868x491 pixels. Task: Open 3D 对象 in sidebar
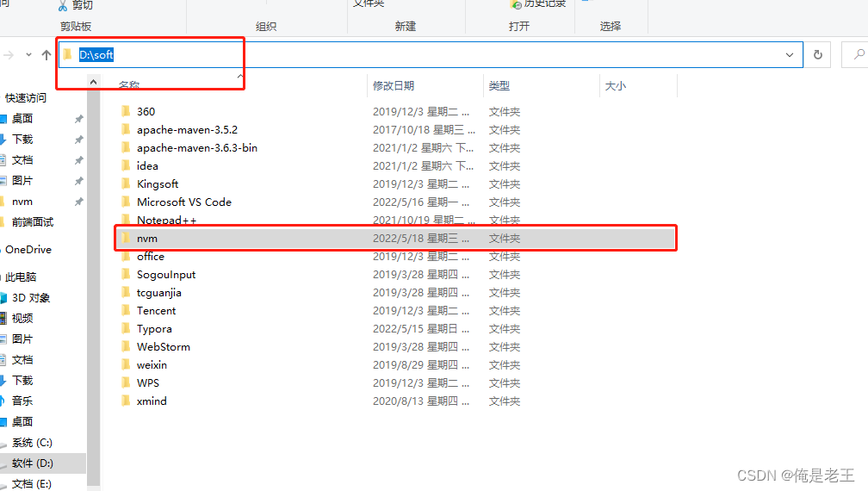tap(31, 298)
